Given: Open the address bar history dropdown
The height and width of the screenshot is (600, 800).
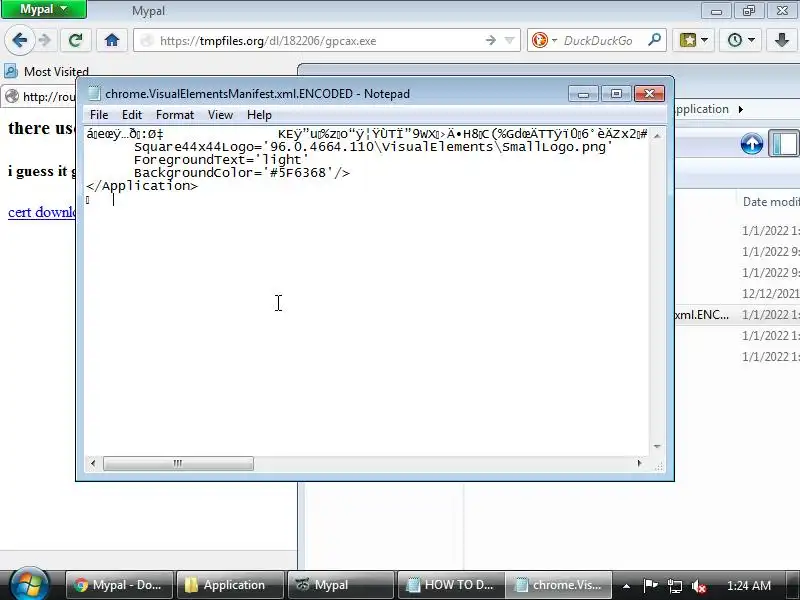Looking at the screenshot, I should [x=509, y=40].
